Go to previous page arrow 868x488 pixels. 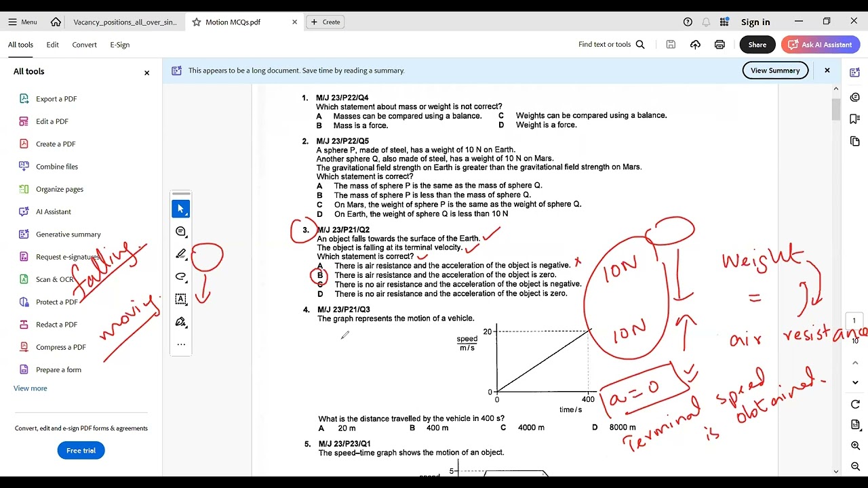coord(855,363)
